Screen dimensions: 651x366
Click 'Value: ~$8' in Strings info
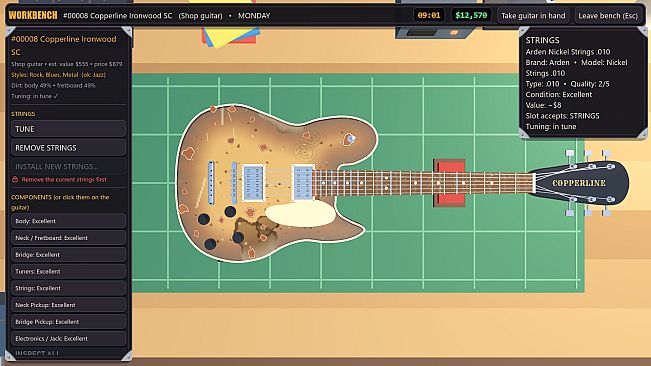tap(543, 105)
